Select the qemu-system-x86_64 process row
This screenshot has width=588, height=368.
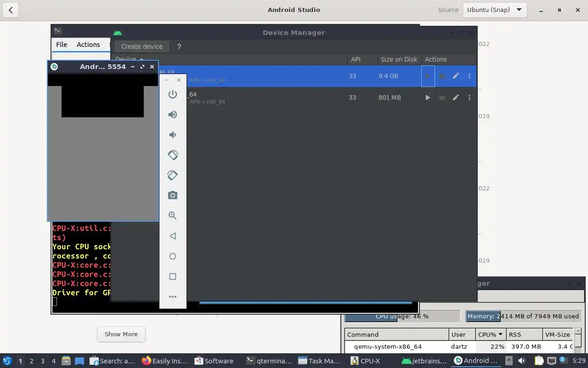click(x=459, y=346)
